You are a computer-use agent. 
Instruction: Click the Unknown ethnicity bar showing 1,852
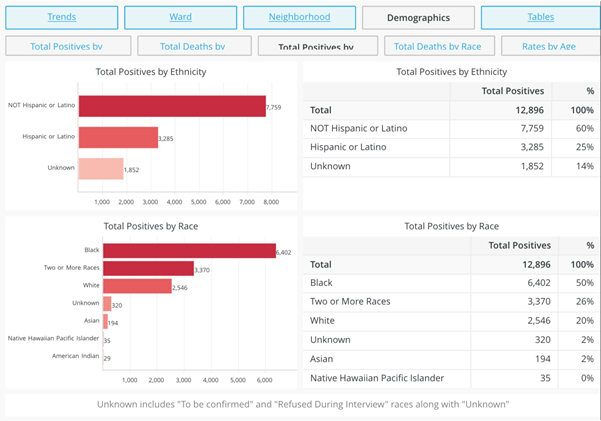[100, 169]
